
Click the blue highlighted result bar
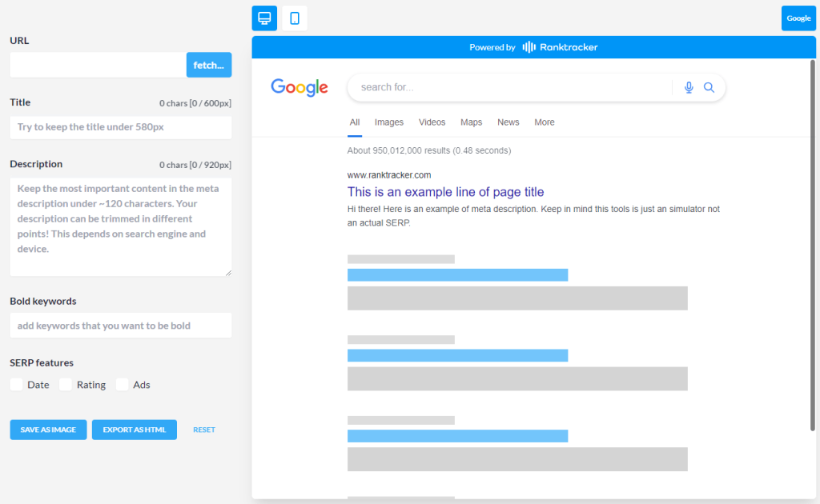(x=456, y=274)
